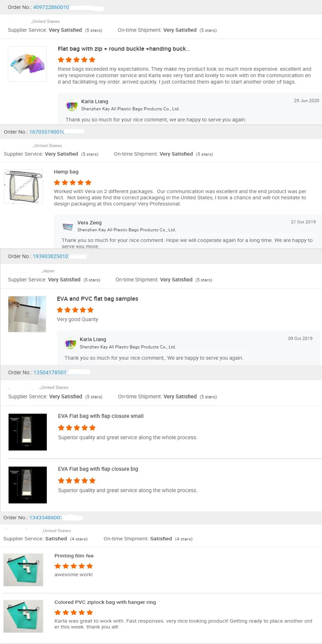Image resolution: width=322 pixels, height=644 pixels.
Task: Click Karla Liang's avatar on 09 Oct 2019 reply
Action: coord(70,343)
